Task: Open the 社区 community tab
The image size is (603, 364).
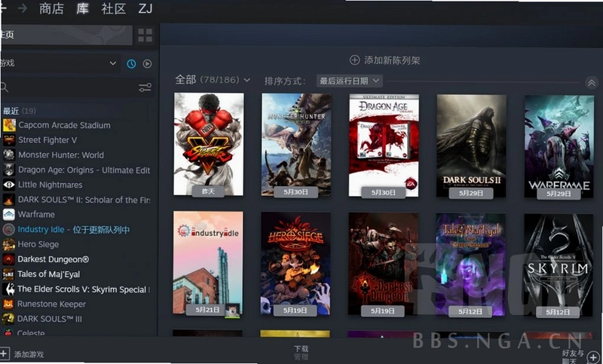Action: tap(114, 8)
